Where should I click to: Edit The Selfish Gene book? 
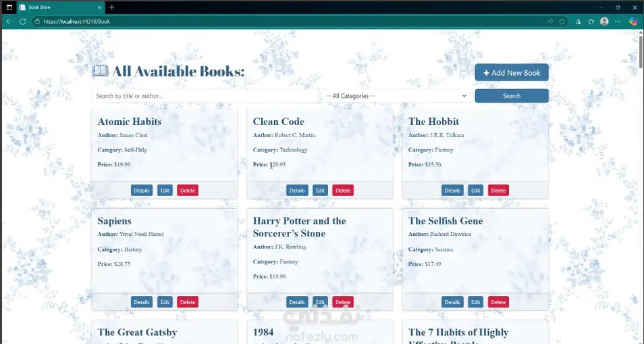point(476,302)
